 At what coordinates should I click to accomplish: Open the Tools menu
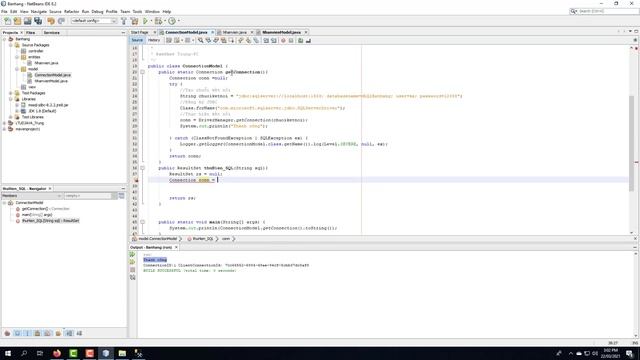click(138, 11)
